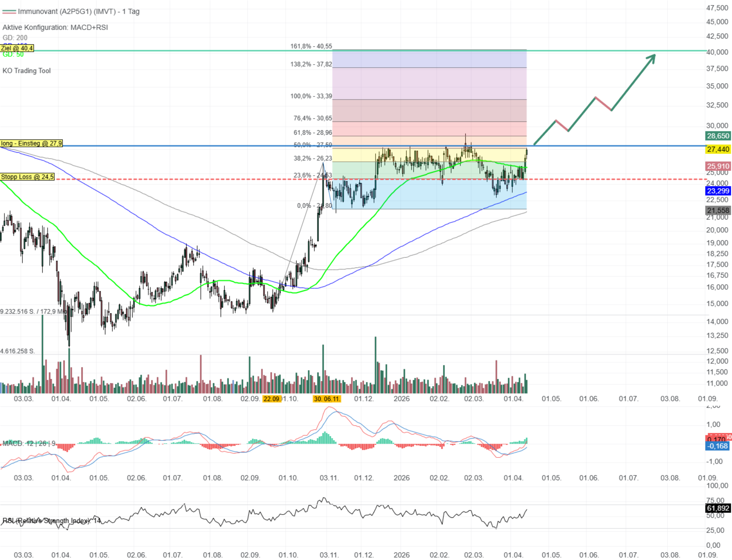Click 'Aktive Konfiguration: MACD+RSI' text

[x=55, y=27]
